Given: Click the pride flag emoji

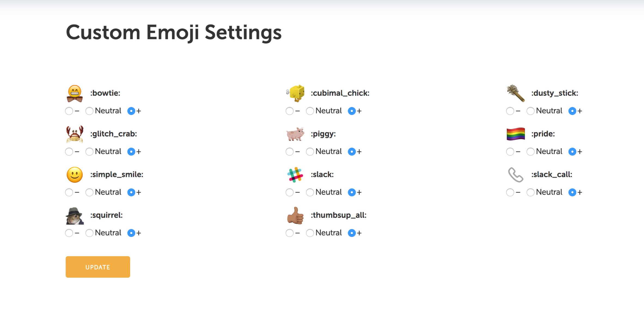Looking at the screenshot, I should pos(516,134).
